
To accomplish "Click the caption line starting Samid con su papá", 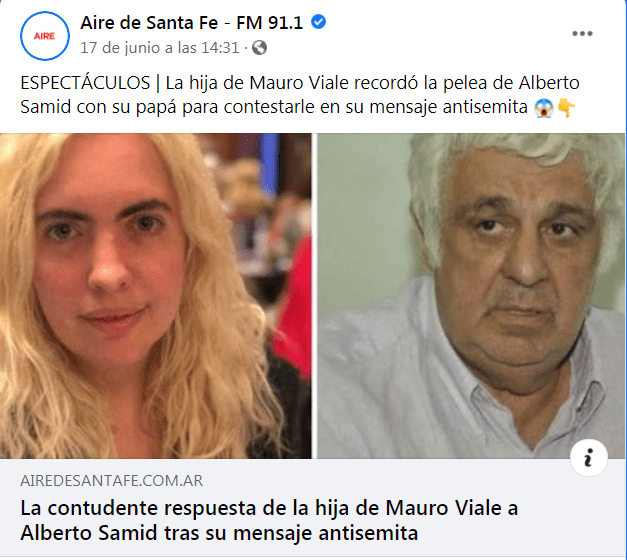I will [274, 107].
